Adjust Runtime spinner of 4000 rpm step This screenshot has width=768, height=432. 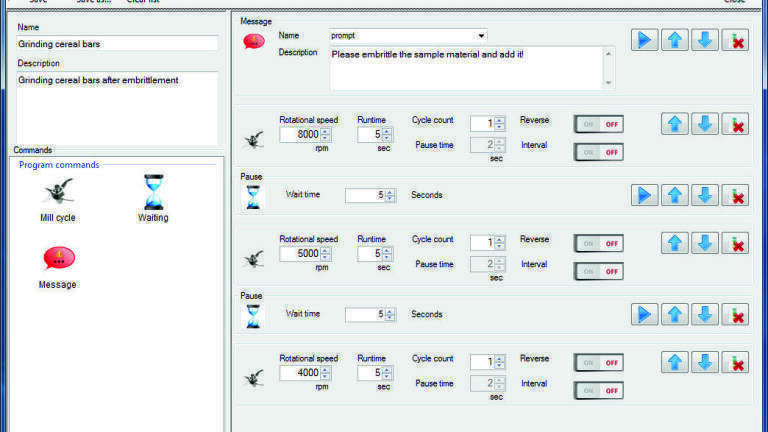[387, 373]
